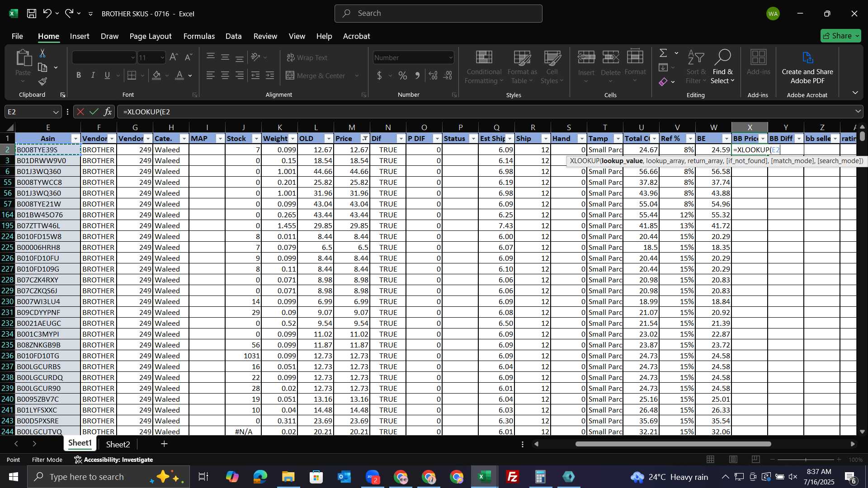The height and width of the screenshot is (488, 868).
Task: Toggle Align Right alignment
Action: [x=240, y=75]
